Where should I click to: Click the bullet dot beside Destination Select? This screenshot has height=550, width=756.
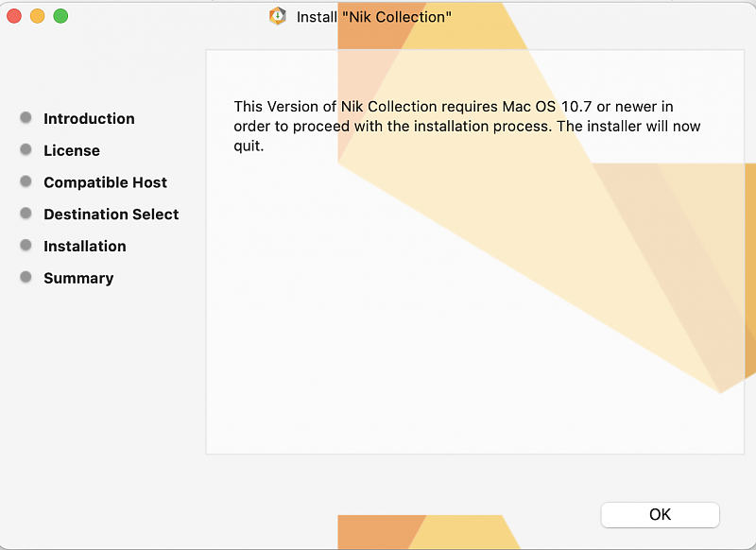point(26,215)
